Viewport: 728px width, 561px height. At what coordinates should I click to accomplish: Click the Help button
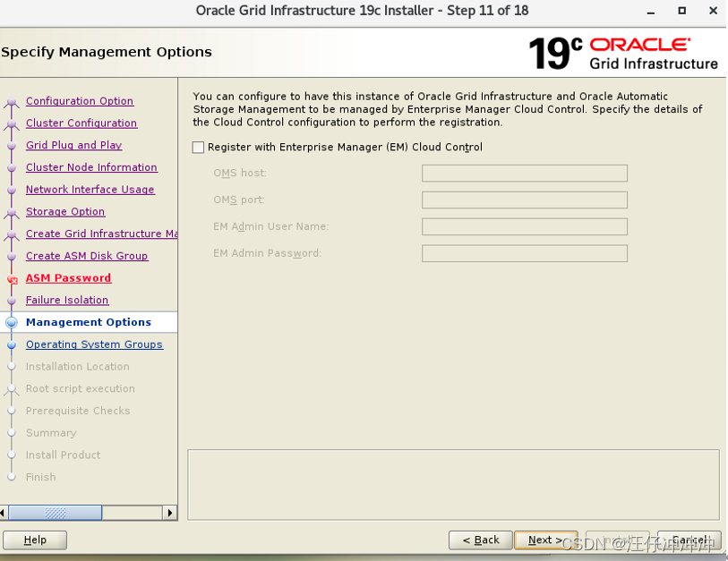click(x=35, y=540)
